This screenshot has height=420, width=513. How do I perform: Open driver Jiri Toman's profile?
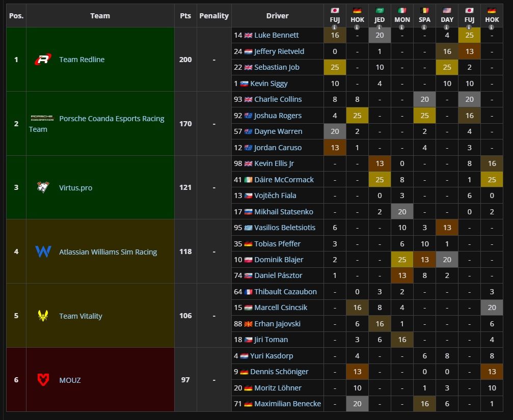pyautogui.click(x=271, y=340)
